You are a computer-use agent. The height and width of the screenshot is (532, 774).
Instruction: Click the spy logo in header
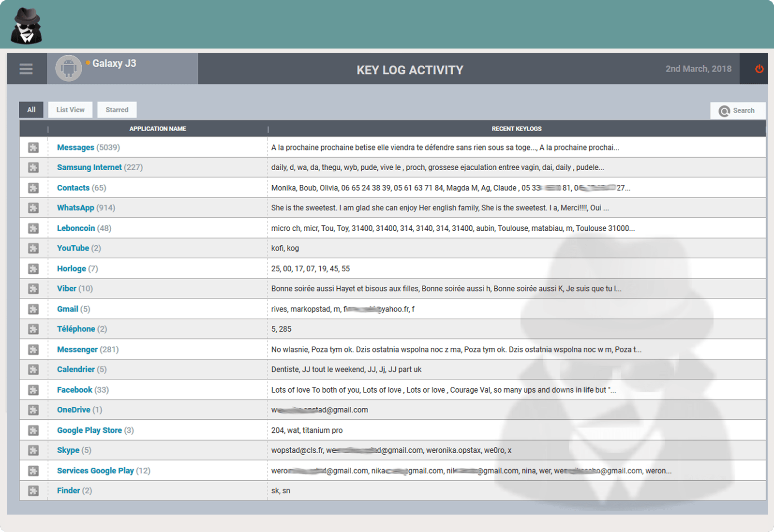(x=27, y=26)
